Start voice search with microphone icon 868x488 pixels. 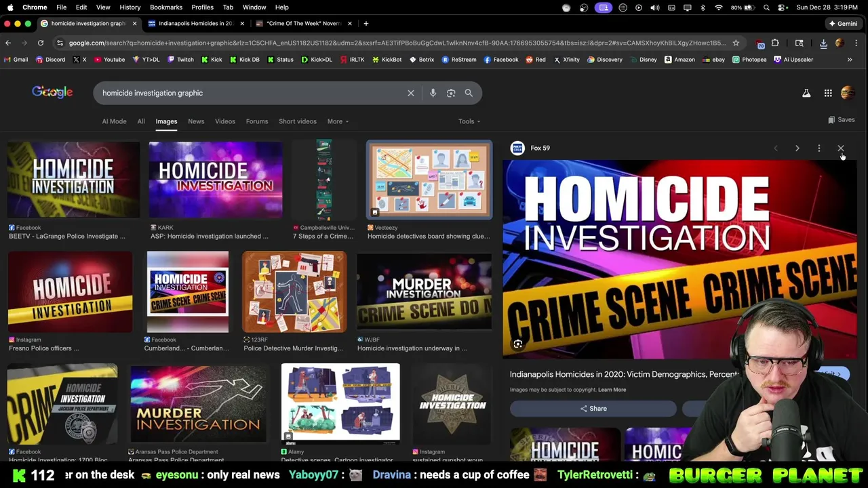coord(433,93)
